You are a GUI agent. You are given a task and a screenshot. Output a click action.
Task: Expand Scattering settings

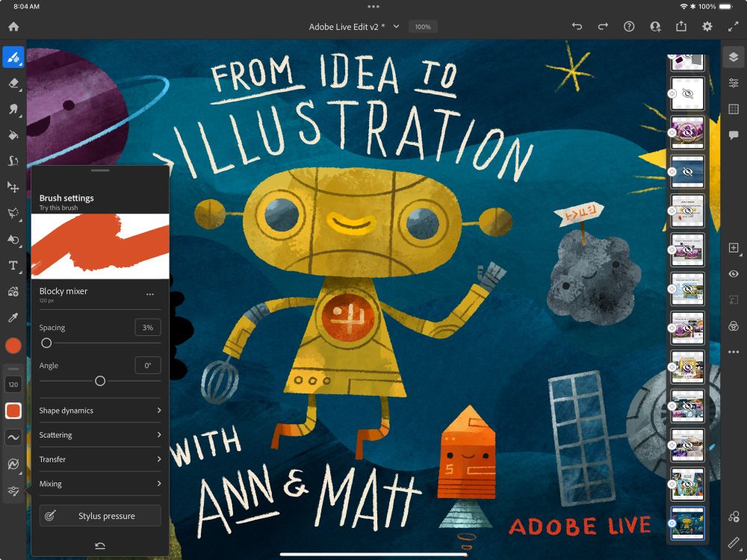pos(100,435)
